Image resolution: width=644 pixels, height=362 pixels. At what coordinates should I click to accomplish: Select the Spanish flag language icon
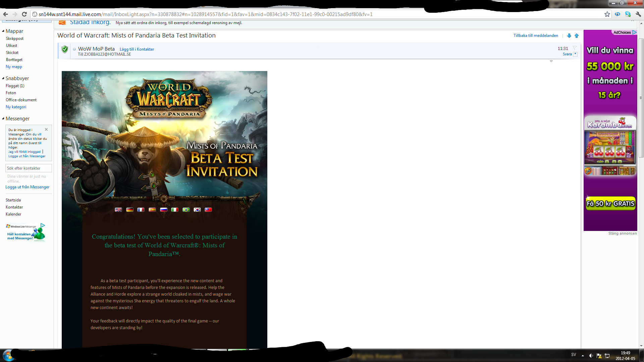click(x=152, y=210)
